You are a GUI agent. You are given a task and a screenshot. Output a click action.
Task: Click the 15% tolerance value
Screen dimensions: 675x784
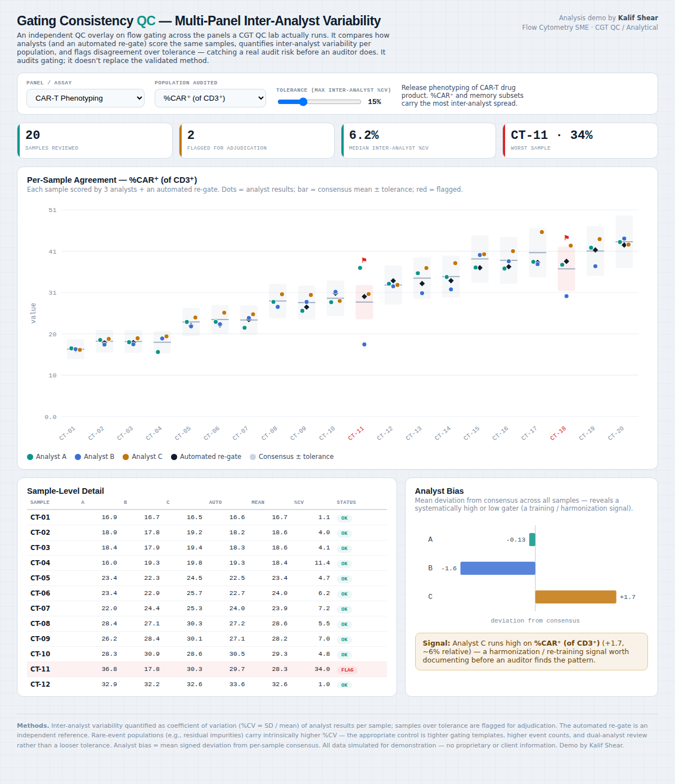(x=375, y=102)
